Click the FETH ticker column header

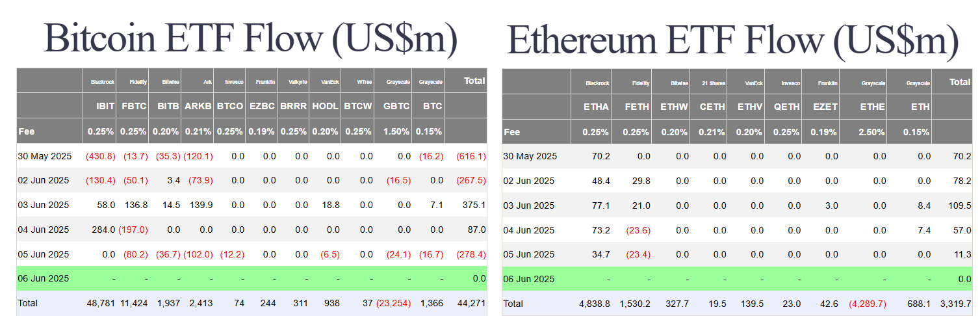pos(636,107)
